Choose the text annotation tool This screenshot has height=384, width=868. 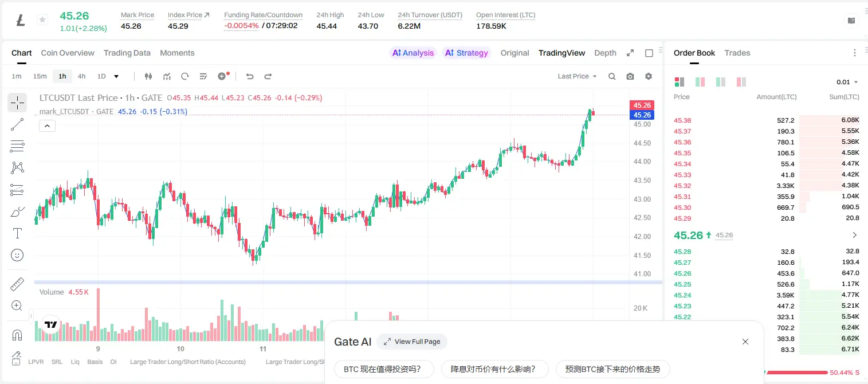[x=17, y=233]
